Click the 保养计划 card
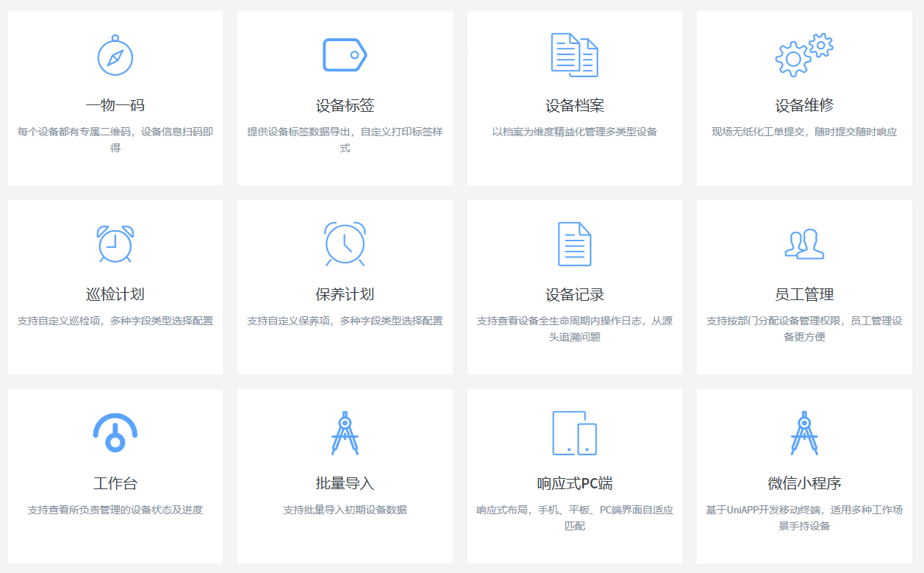Screen dimensions: 924x573 (344, 286)
